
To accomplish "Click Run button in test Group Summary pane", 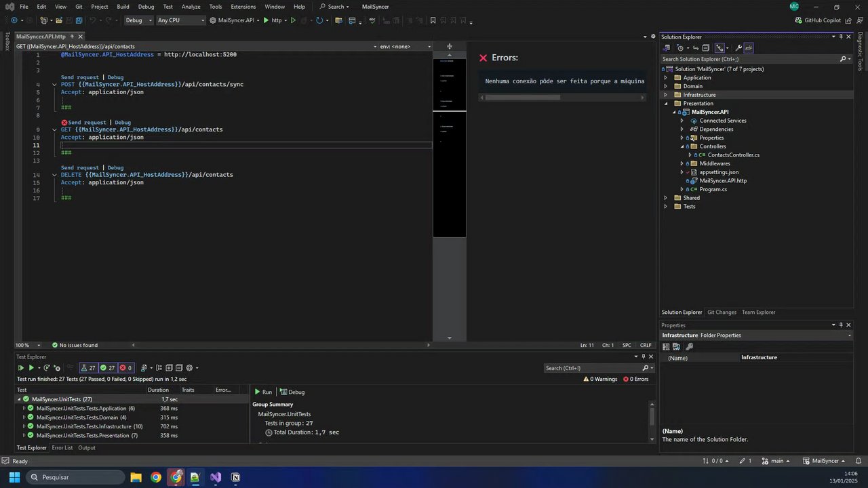I will pyautogui.click(x=263, y=392).
